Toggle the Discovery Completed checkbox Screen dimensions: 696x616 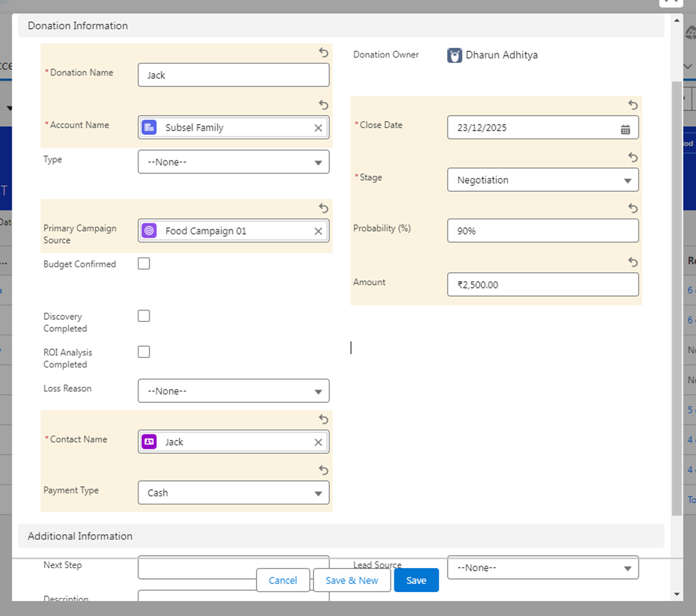click(x=144, y=316)
